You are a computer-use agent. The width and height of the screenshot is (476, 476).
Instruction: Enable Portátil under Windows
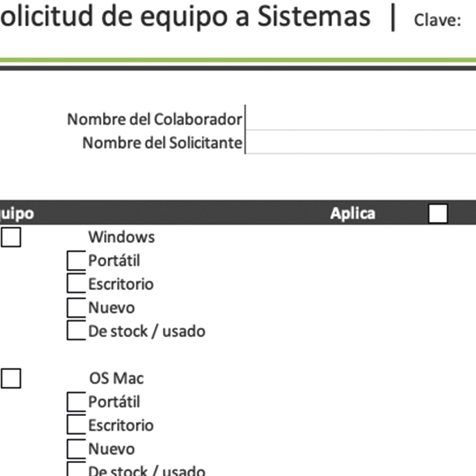(x=76, y=261)
